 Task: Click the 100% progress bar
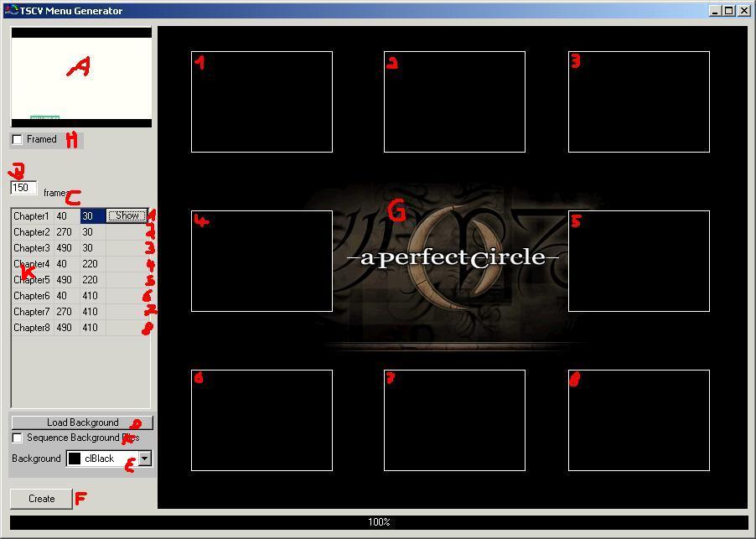(379, 521)
